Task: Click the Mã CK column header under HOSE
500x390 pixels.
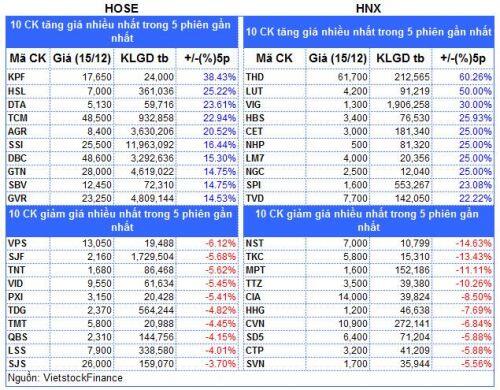Action: click(28, 58)
